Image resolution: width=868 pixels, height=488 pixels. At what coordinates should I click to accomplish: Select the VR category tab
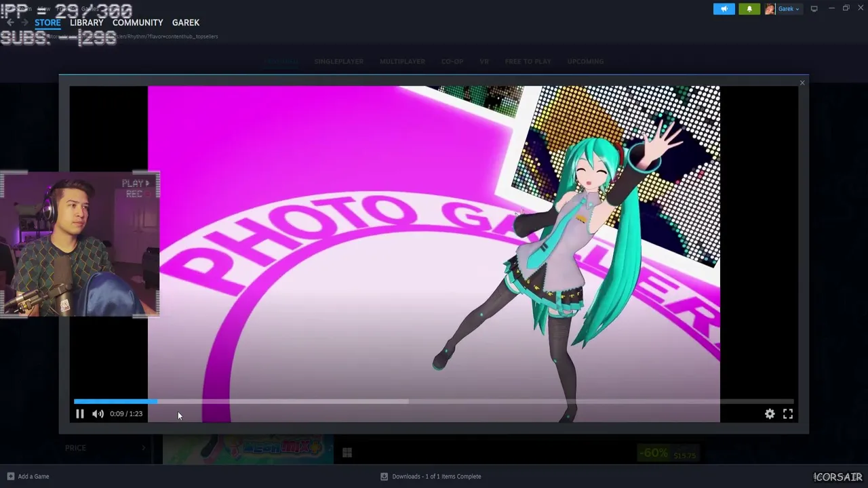coord(484,62)
